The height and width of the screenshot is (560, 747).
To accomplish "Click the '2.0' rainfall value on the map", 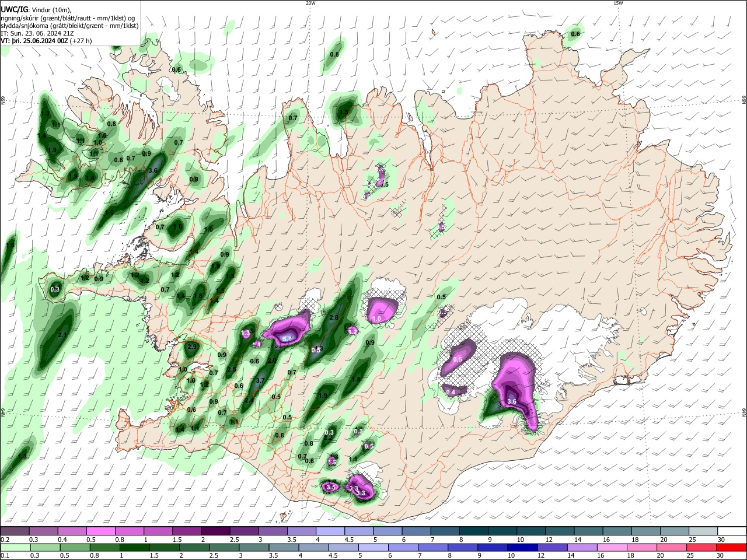I will [271, 361].
